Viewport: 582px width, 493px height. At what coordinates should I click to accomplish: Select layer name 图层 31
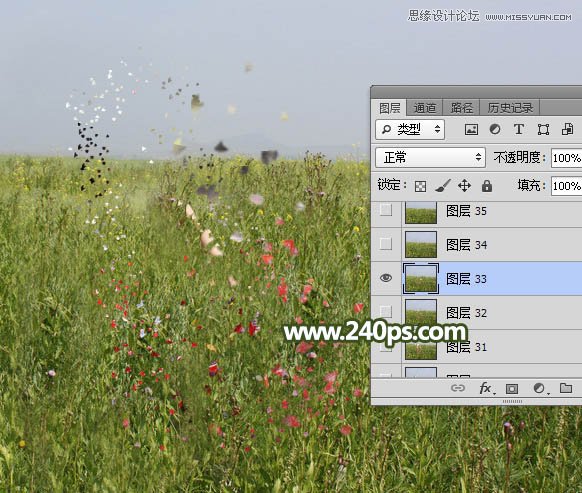466,347
